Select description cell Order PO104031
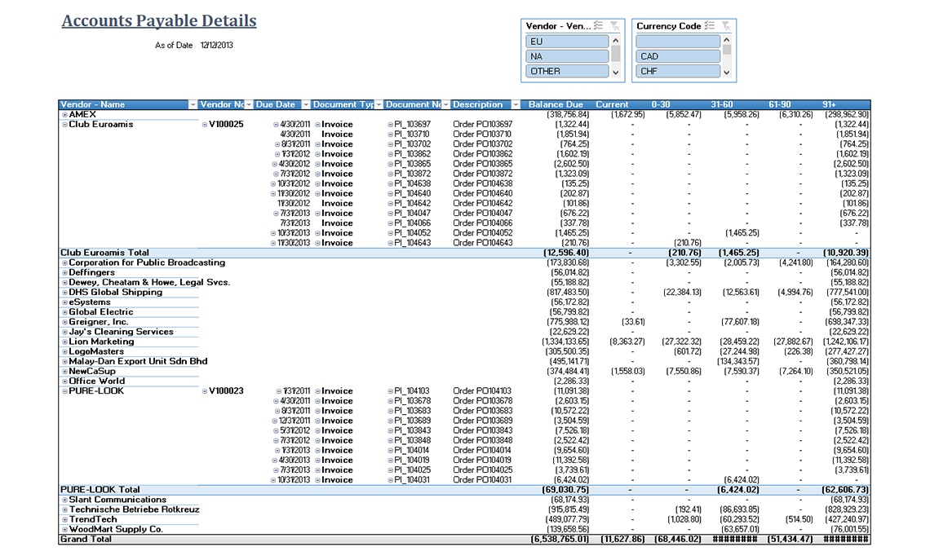Viewport: 930px width, 560px height. pyautogui.click(x=482, y=480)
